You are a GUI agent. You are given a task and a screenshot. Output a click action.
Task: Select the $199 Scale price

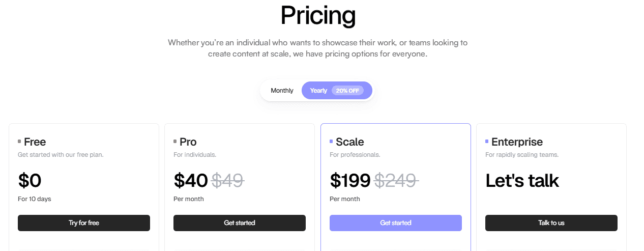[x=350, y=181]
